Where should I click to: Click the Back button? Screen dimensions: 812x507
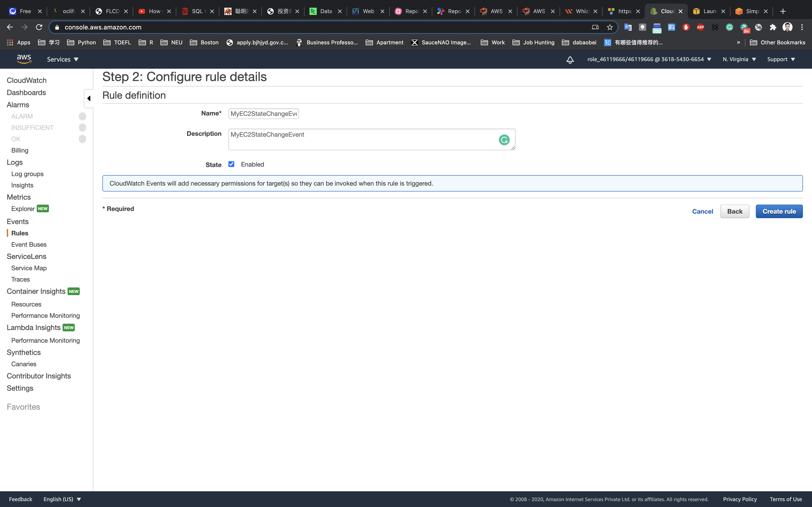point(735,211)
